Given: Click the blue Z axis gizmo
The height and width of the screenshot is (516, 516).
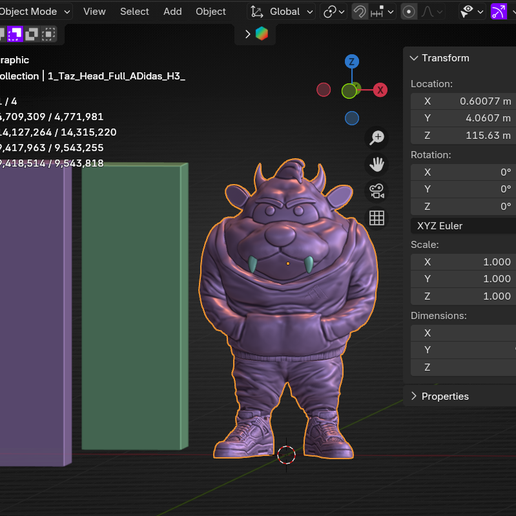Looking at the screenshot, I should (352, 62).
